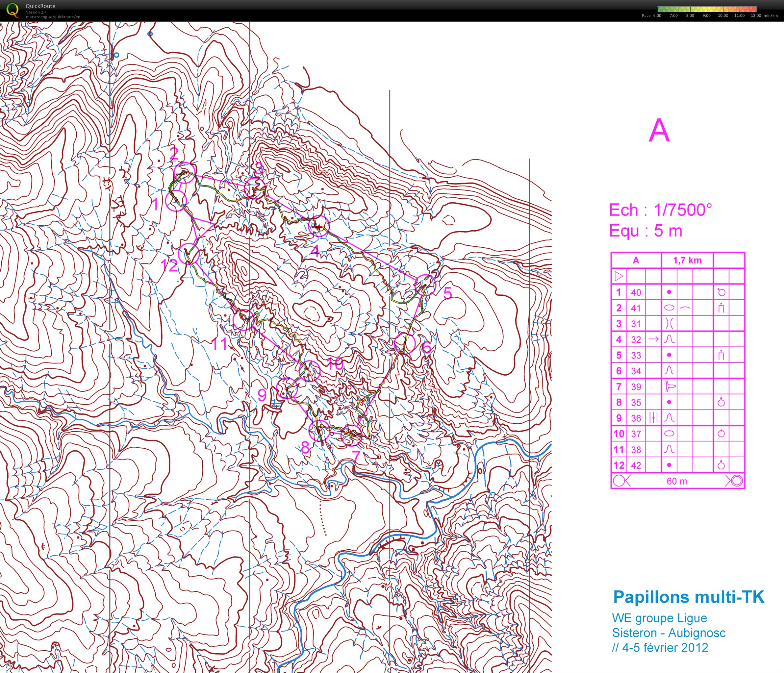Click the knoll symbol in row 4
The image size is (784, 673).
pyautogui.click(x=669, y=339)
